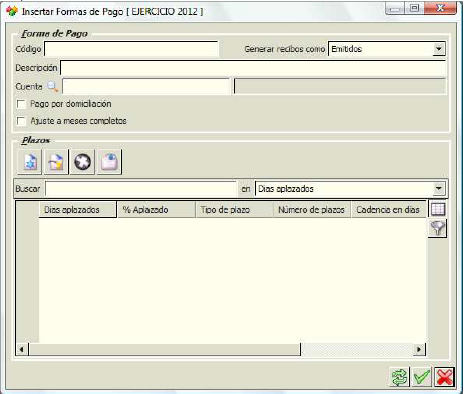Accept with the green checkmark button
The height and width of the screenshot is (394, 465).
[422, 377]
